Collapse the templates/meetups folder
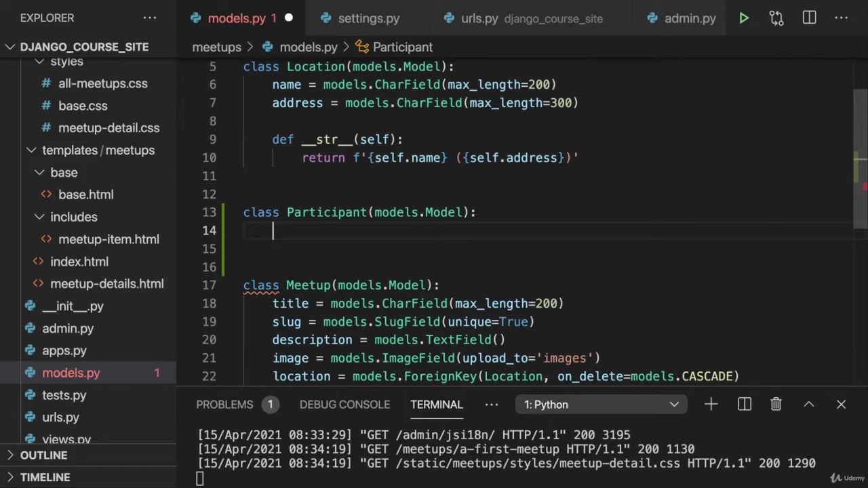 98,150
